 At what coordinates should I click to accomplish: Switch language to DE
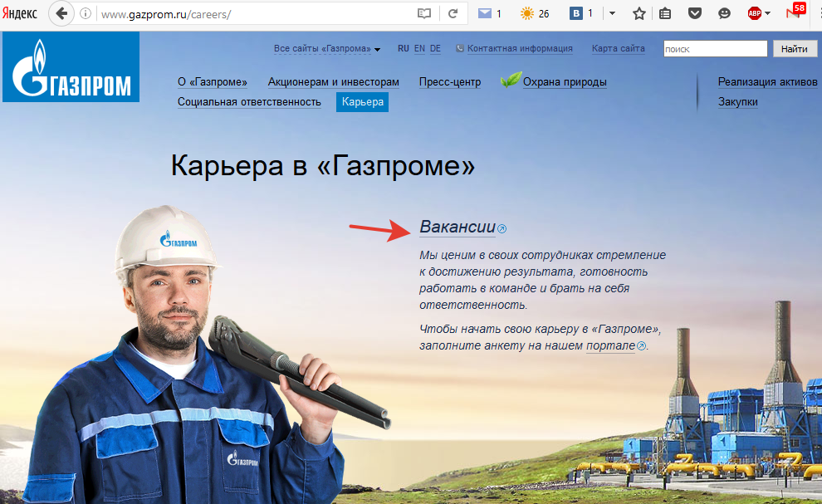coord(435,48)
